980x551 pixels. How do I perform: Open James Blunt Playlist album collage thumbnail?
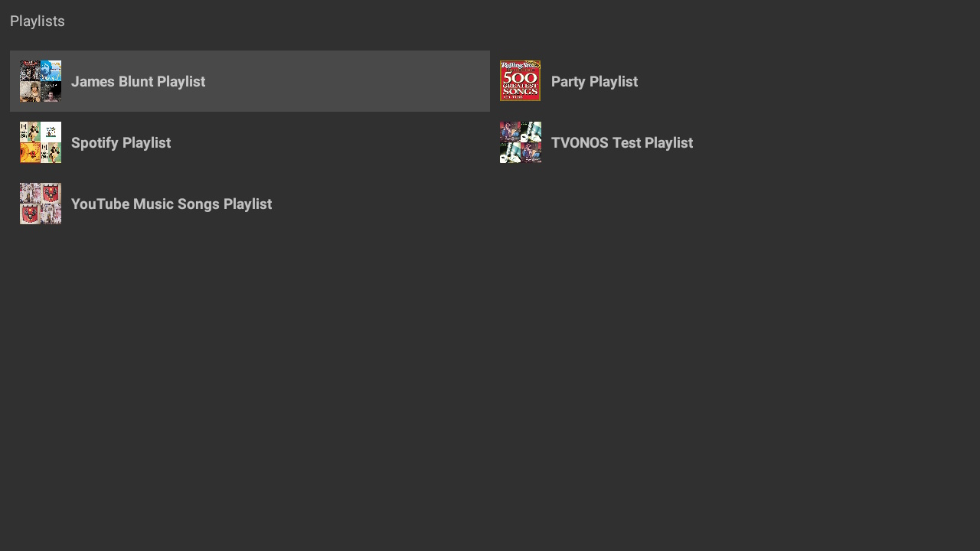click(x=41, y=81)
